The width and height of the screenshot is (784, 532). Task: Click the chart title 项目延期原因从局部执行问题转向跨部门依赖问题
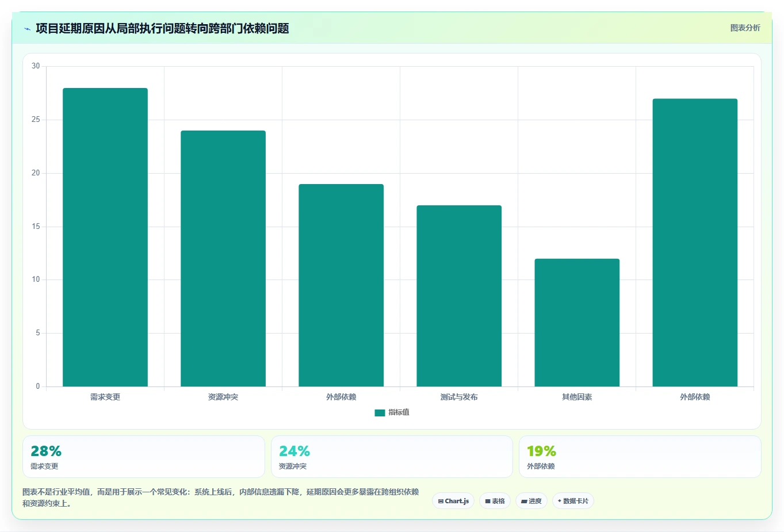coord(162,28)
